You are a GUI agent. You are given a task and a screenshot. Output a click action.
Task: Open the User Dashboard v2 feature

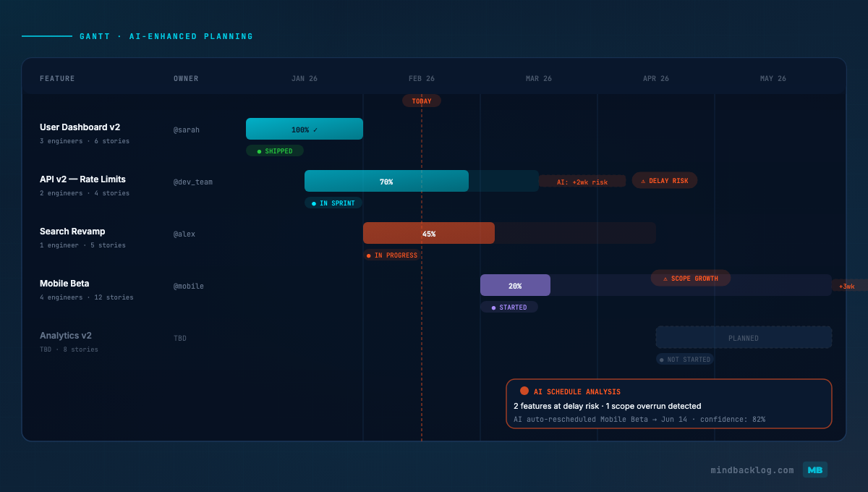[80, 127]
